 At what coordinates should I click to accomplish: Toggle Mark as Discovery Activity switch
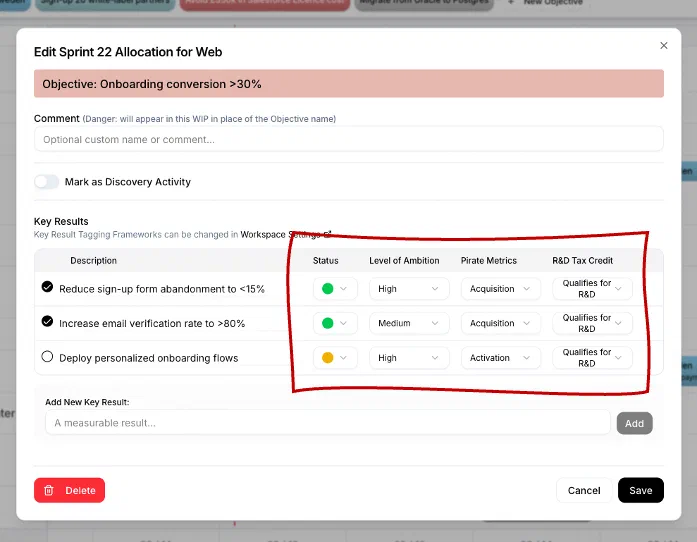point(47,182)
